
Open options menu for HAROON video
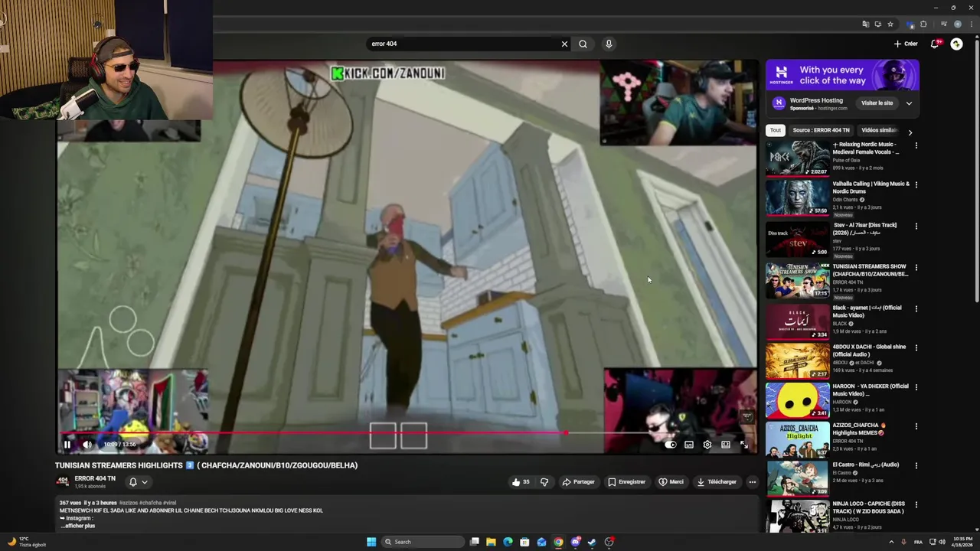coord(916,386)
